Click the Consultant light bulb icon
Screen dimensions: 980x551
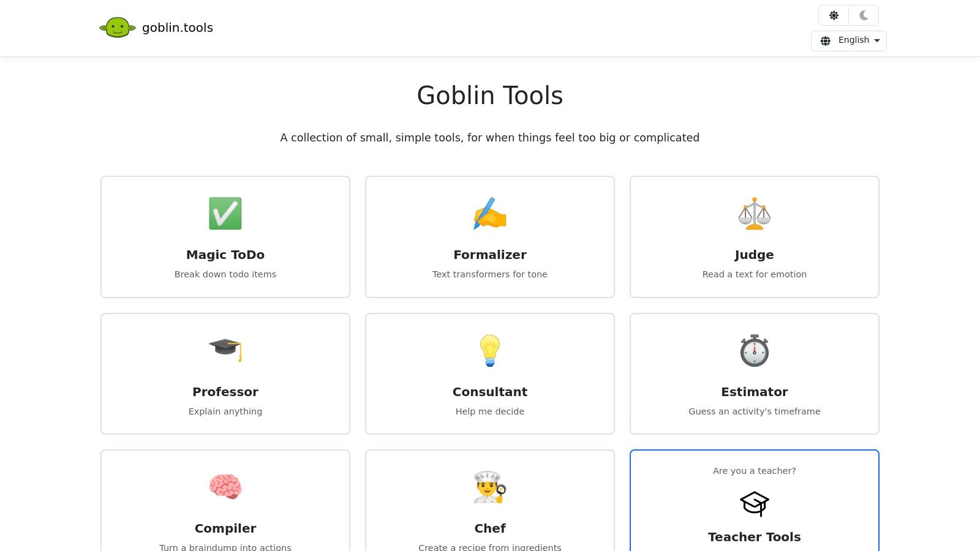[x=490, y=350]
